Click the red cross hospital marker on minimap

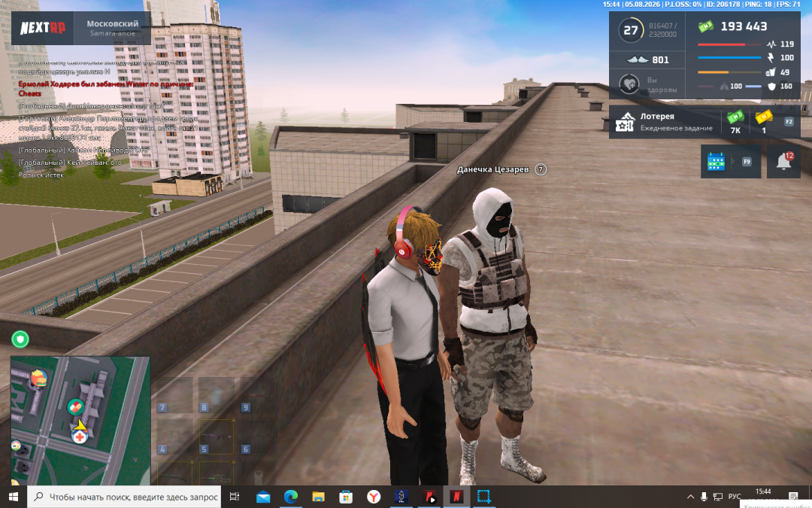click(79, 437)
